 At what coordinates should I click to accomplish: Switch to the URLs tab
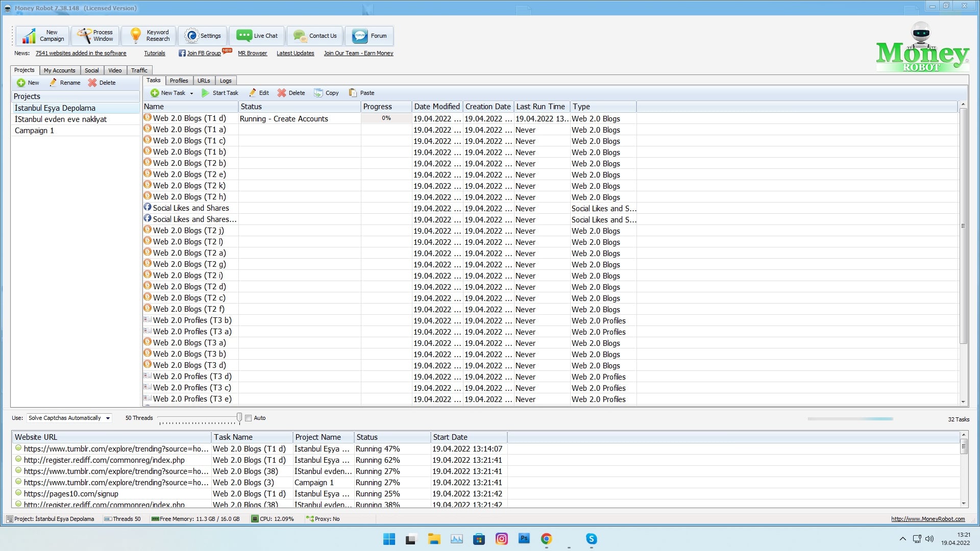(x=204, y=81)
